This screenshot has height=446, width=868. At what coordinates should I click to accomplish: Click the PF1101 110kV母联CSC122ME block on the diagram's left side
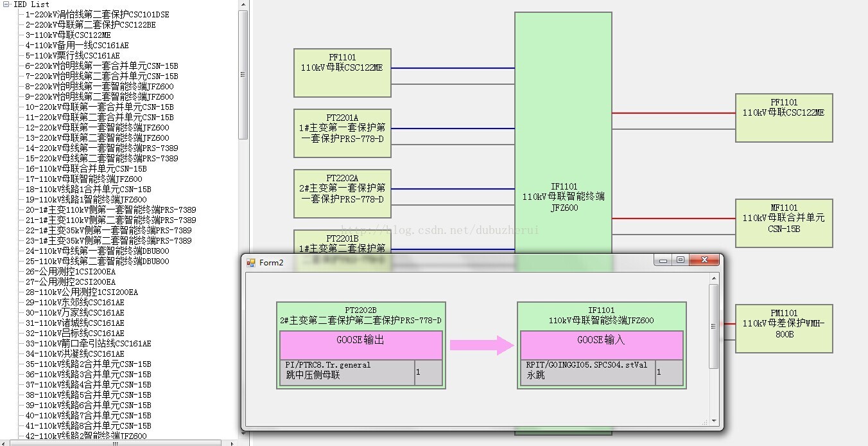coord(342,73)
